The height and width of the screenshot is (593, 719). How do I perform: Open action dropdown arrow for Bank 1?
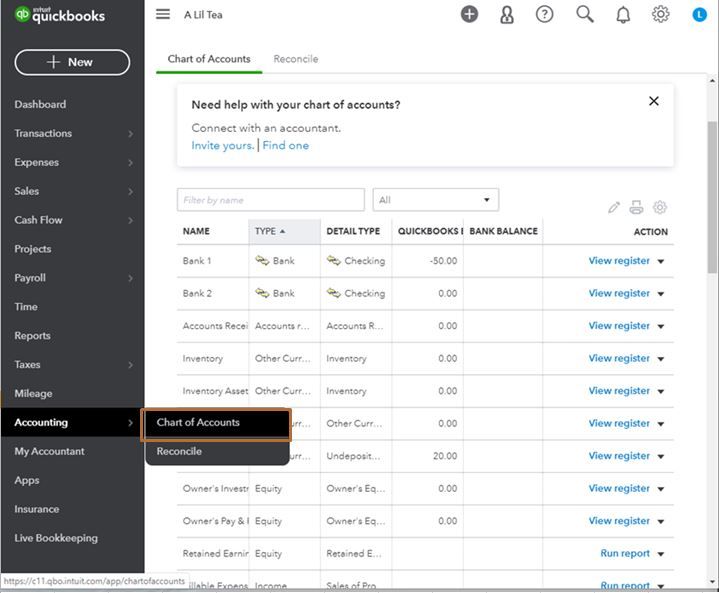(660, 261)
